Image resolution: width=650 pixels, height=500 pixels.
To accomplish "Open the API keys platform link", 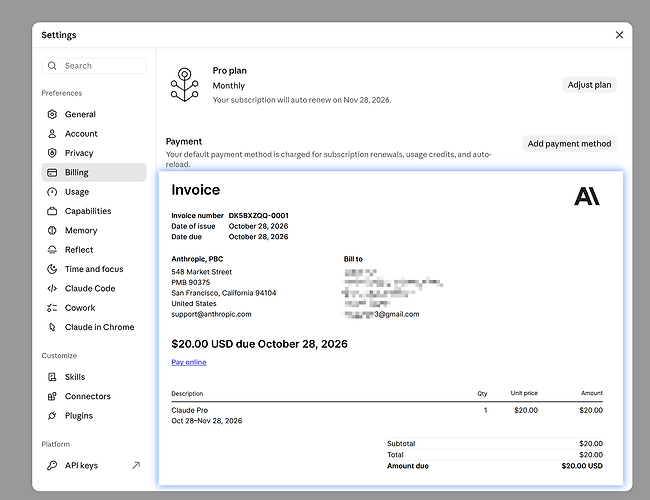I will [x=94, y=466].
